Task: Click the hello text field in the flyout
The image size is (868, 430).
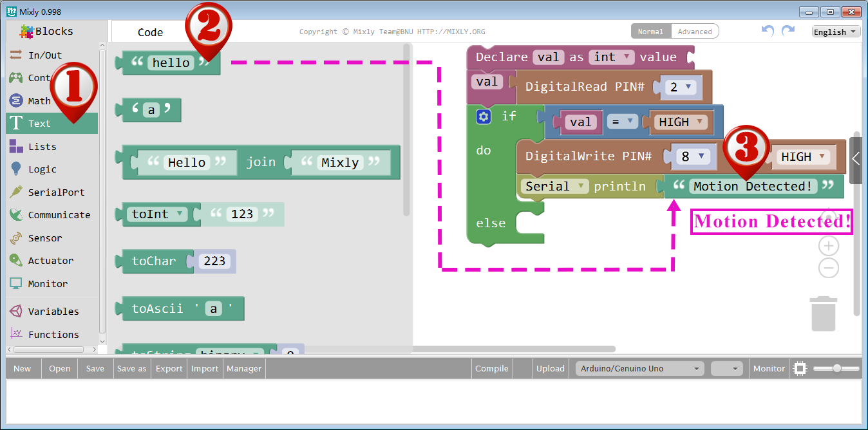Action: 171,62
